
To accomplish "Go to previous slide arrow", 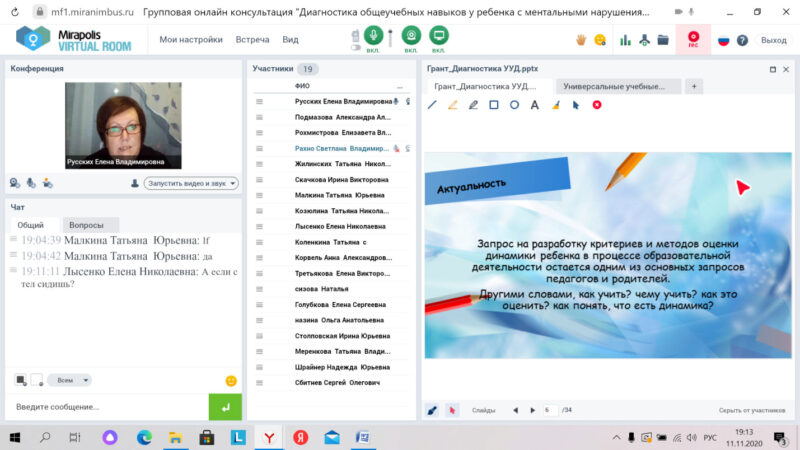I will click(x=515, y=410).
